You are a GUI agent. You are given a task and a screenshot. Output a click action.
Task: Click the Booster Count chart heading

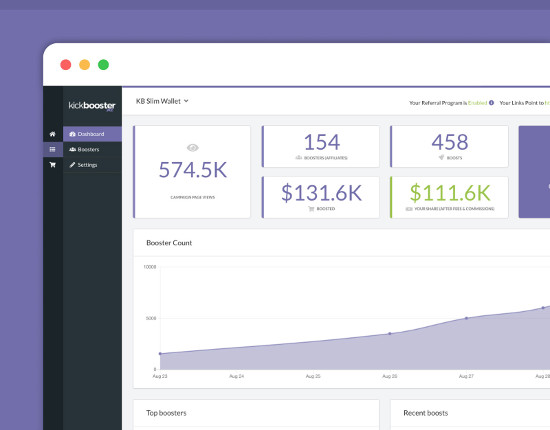tap(169, 243)
